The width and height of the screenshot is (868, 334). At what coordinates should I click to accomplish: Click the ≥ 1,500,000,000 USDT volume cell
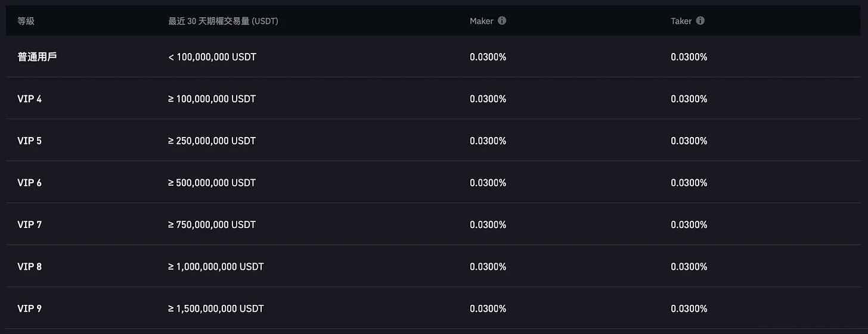point(216,309)
